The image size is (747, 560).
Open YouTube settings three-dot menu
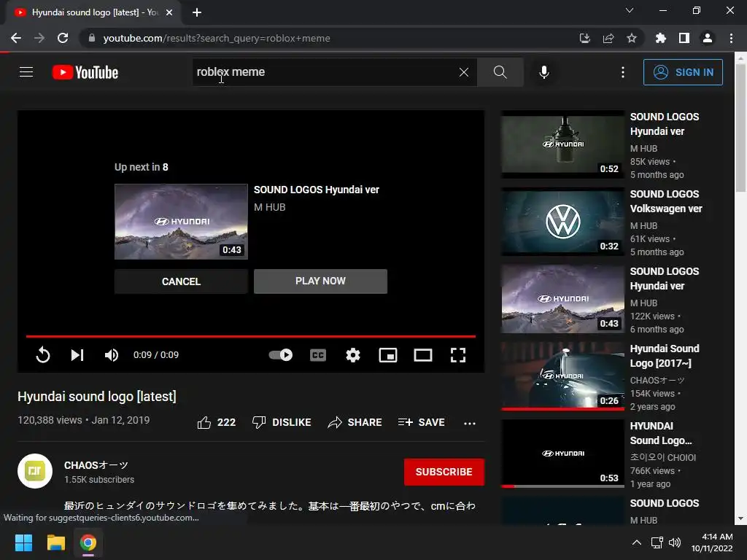pyautogui.click(x=623, y=72)
